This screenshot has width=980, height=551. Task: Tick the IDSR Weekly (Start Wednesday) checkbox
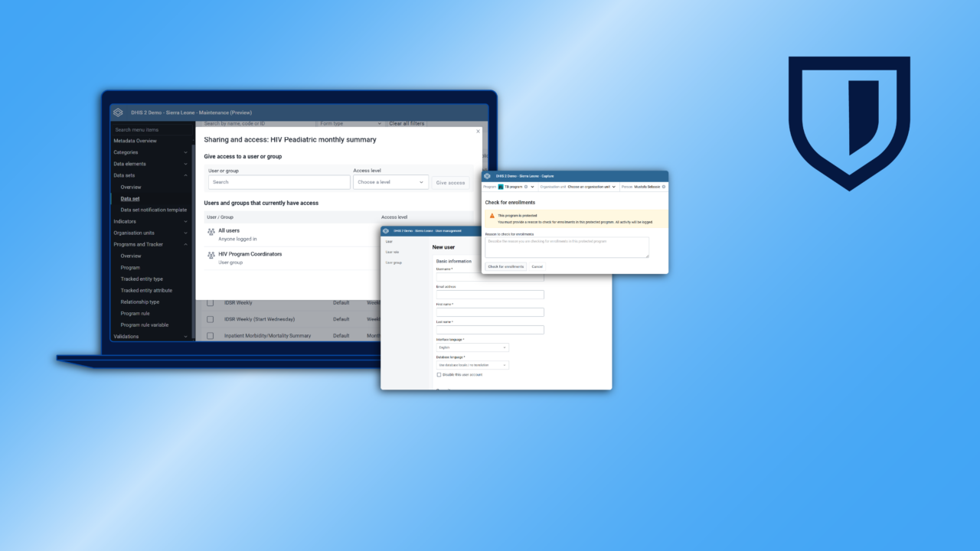(x=211, y=319)
